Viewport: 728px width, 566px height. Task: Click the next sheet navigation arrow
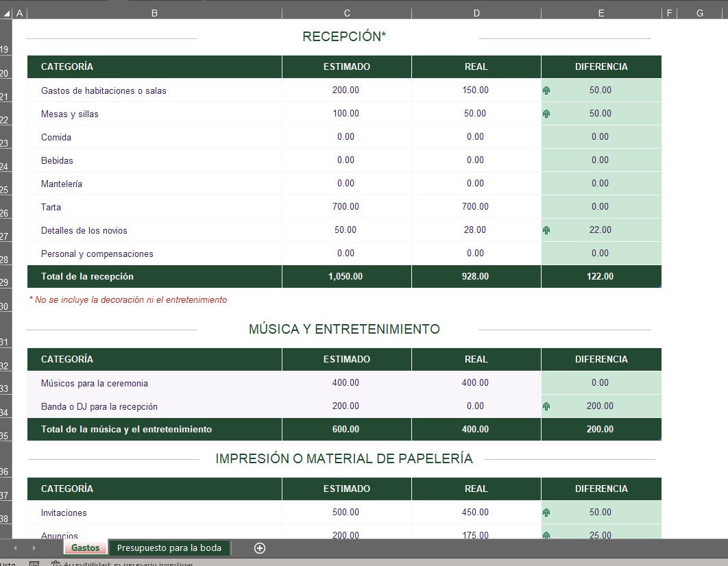pos(34,548)
